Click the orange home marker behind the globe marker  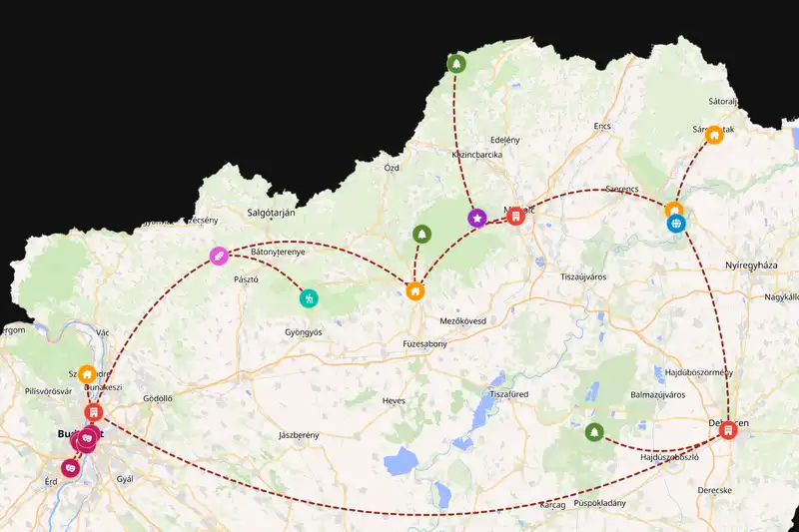pyautogui.click(x=673, y=209)
